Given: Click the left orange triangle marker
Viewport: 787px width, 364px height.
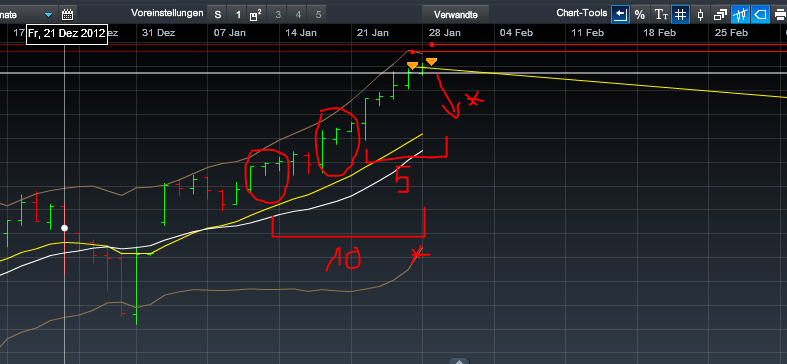Looking at the screenshot, I should pyautogui.click(x=412, y=66).
